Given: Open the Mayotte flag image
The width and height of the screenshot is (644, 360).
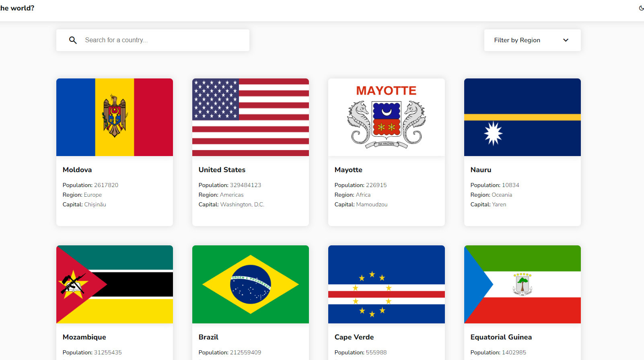Looking at the screenshot, I should (x=387, y=117).
